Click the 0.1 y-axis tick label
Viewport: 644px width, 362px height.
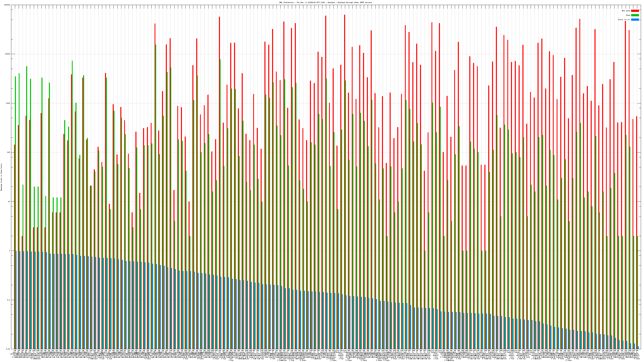click(9, 300)
